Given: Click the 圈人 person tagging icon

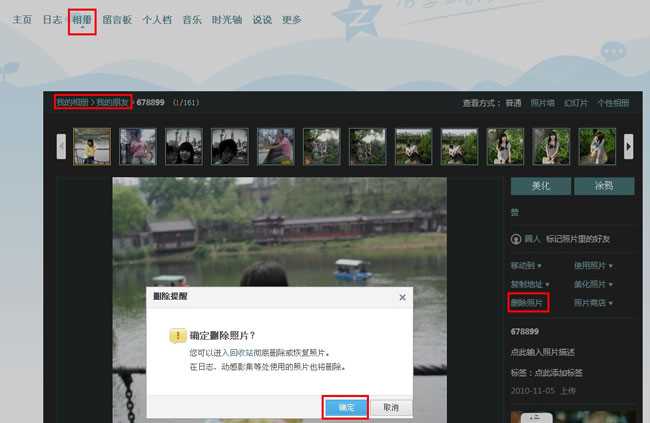Looking at the screenshot, I should (516, 239).
